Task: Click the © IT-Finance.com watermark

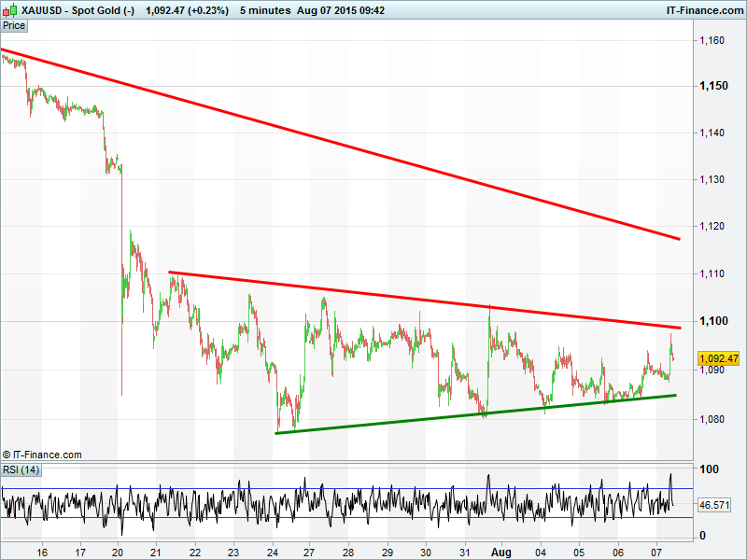Action: pyautogui.click(x=42, y=455)
